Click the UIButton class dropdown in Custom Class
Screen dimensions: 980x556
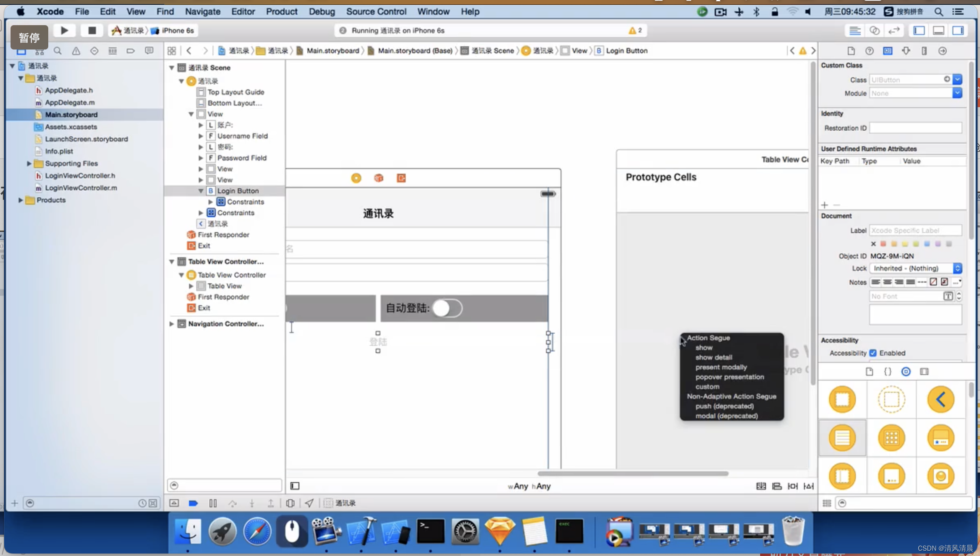959,80
